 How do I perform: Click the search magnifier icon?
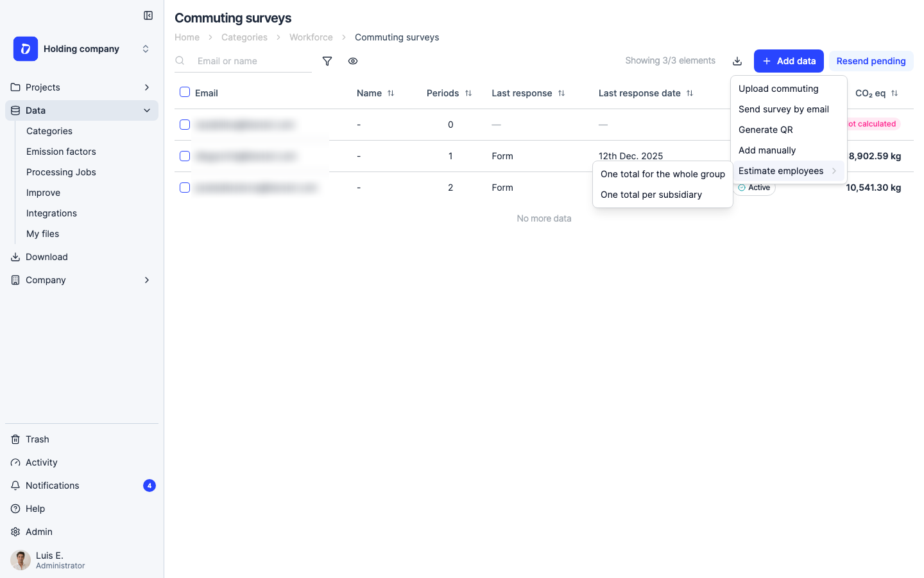pyautogui.click(x=180, y=60)
